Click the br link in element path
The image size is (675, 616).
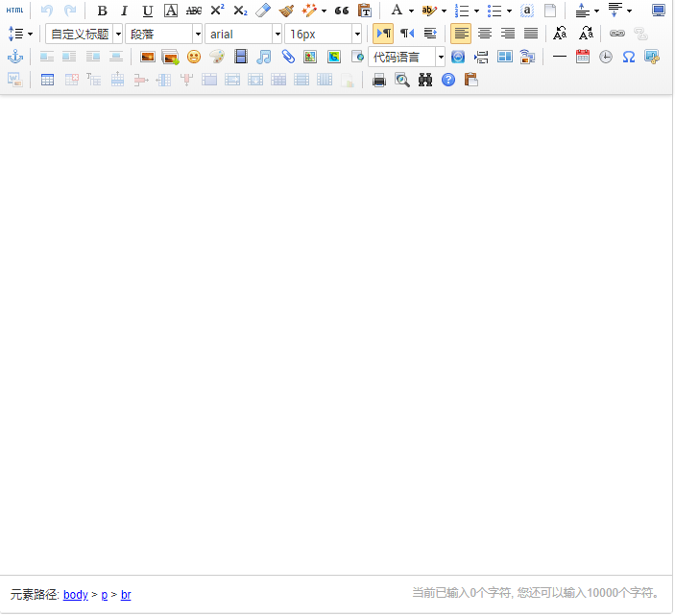click(126, 595)
